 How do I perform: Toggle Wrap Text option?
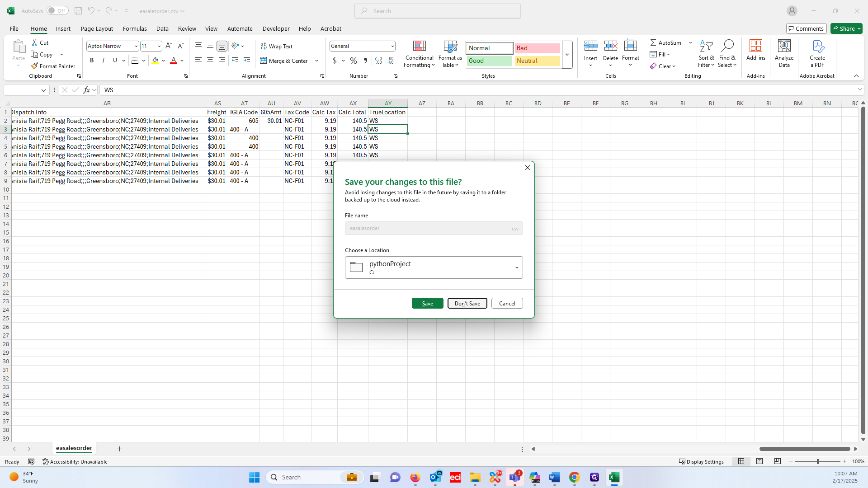(277, 46)
